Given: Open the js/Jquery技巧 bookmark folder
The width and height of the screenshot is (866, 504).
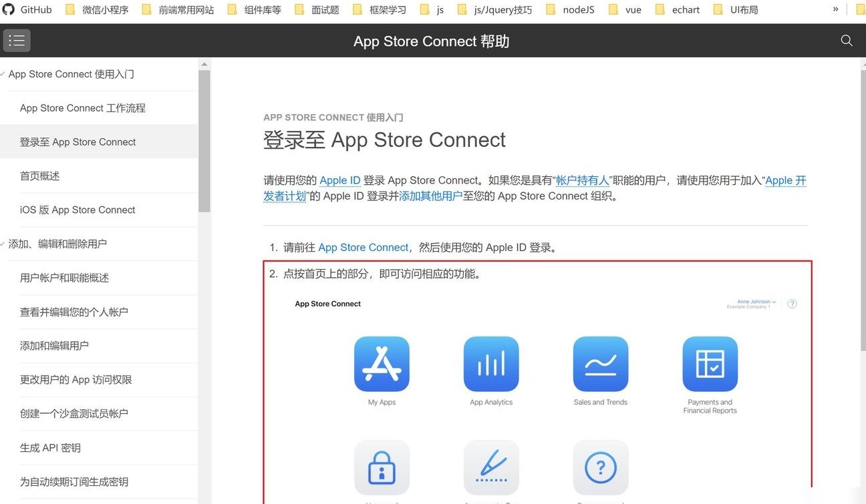Looking at the screenshot, I should pyautogui.click(x=494, y=10).
